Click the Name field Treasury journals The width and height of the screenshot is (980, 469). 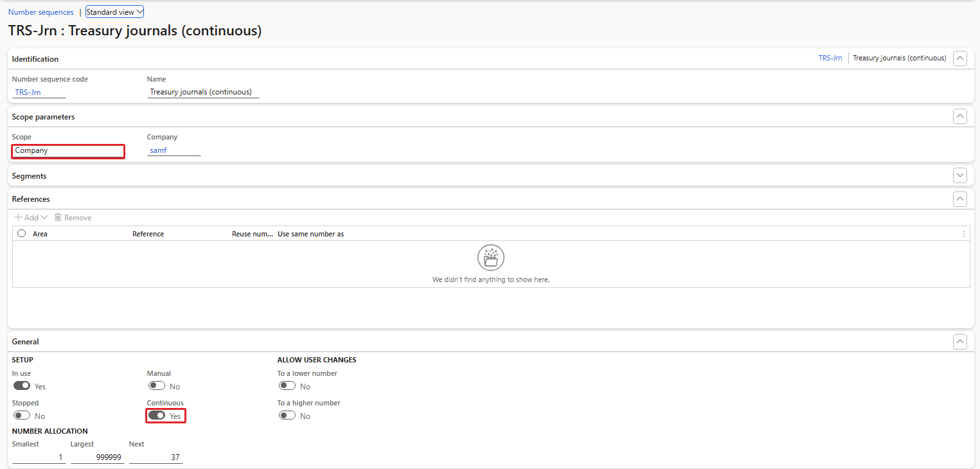[x=203, y=92]
